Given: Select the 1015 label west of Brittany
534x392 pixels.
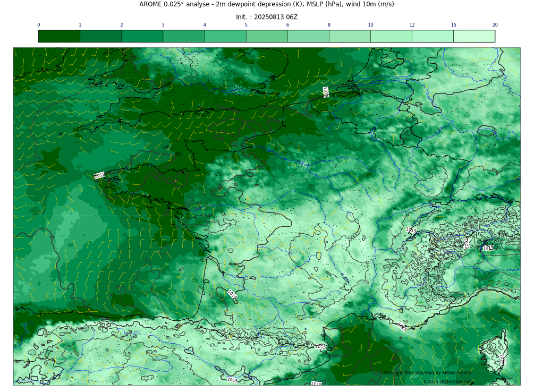Looking at the screenshot, I should (x=99, y=175).
